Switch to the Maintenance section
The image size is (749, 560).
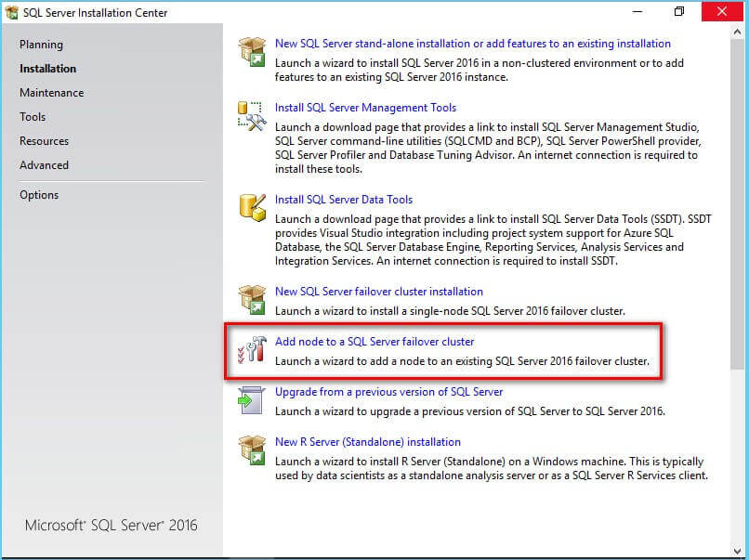[52, 93]
